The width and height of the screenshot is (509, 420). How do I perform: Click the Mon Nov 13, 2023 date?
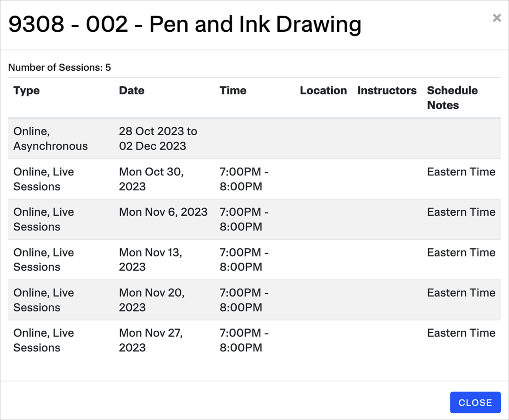click(x=150, y=259)
